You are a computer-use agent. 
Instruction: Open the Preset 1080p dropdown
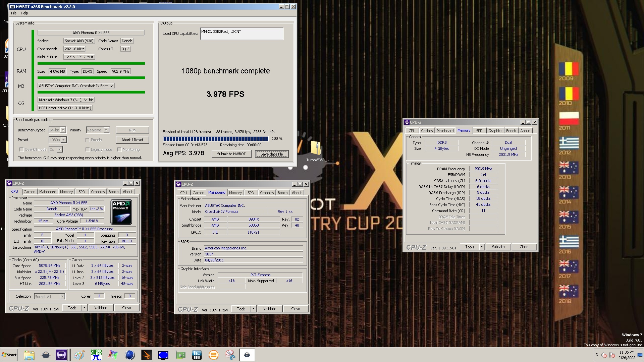click(x=58, y=140)
